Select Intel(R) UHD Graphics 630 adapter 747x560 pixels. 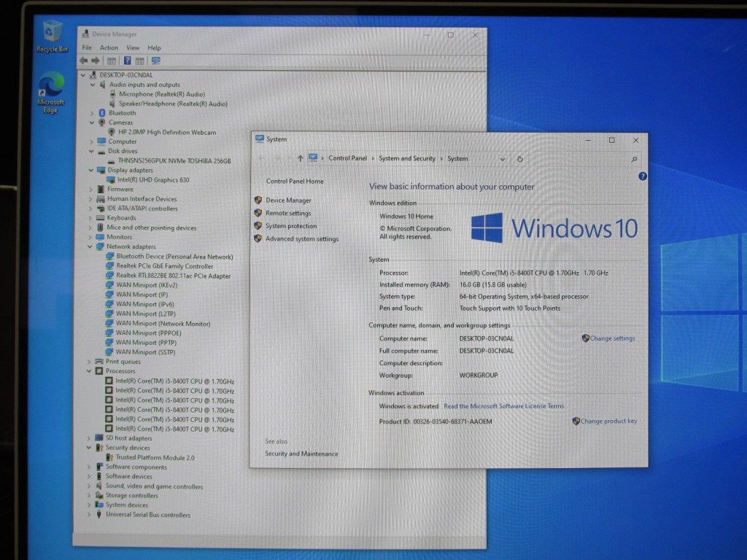pos(153,180)
